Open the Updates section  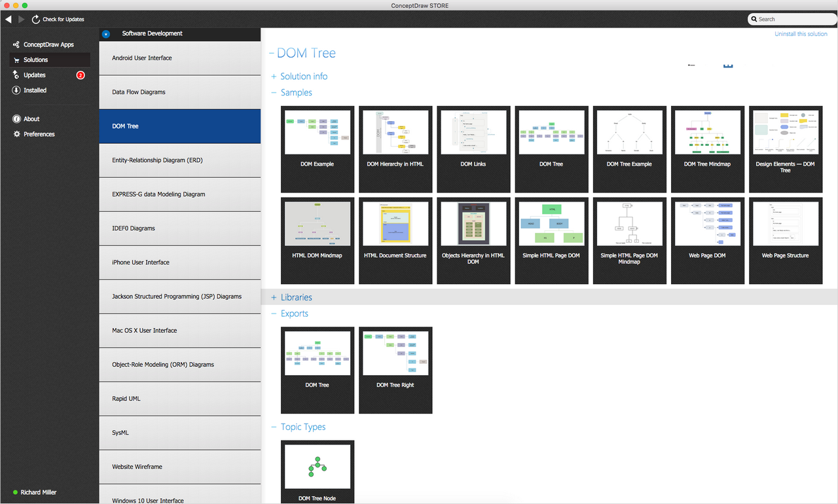pyautogui.click(x=35, y=75)
